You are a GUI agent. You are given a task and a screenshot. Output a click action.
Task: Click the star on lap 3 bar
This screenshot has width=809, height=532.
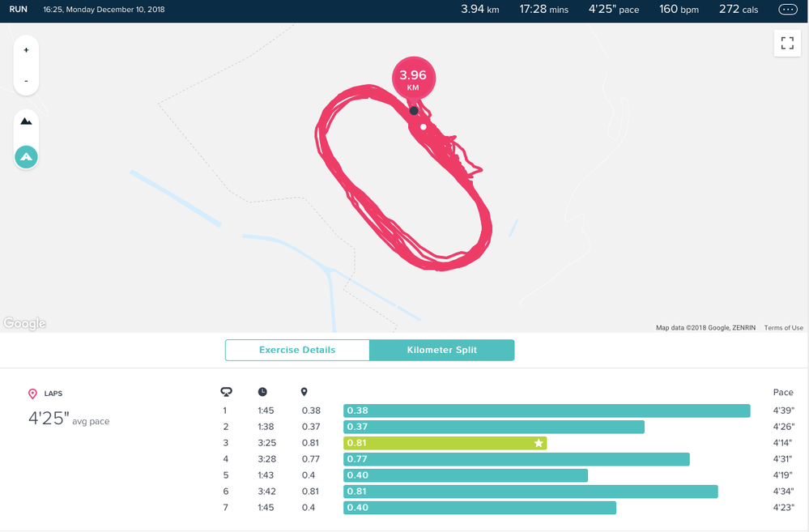click(x=538, y=443)
